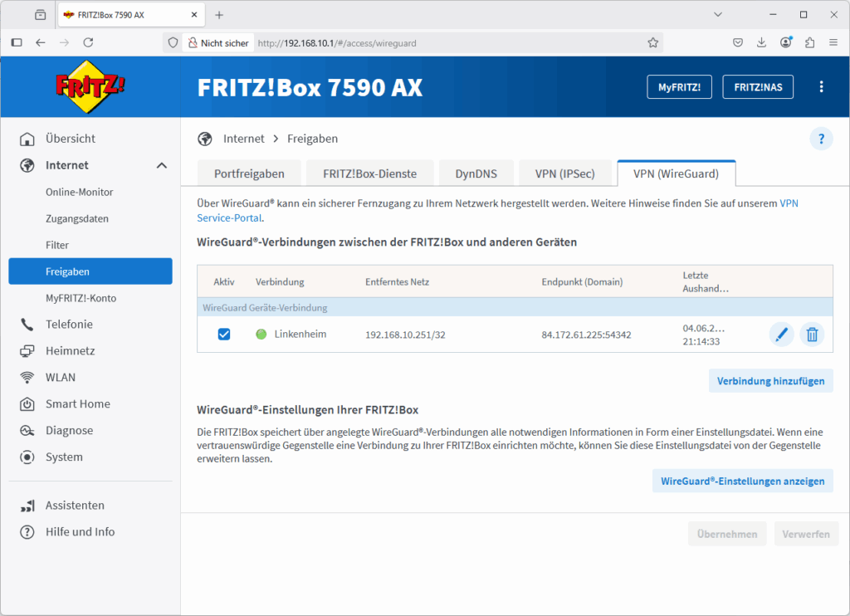This screenshot has width=850, height=616.
Task: Click the Letzte Aushand… column header
Action: coord(706,282)
